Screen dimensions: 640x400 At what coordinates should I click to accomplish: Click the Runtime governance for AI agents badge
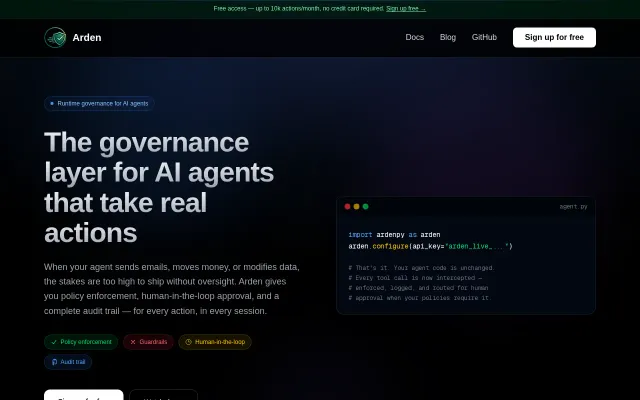(x=99, y=104)
